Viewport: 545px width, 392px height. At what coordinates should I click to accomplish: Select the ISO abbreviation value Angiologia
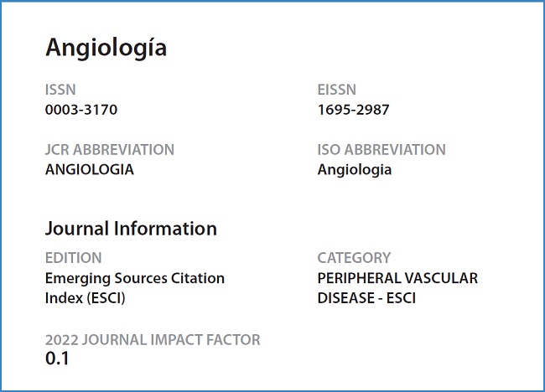point(354,170)
